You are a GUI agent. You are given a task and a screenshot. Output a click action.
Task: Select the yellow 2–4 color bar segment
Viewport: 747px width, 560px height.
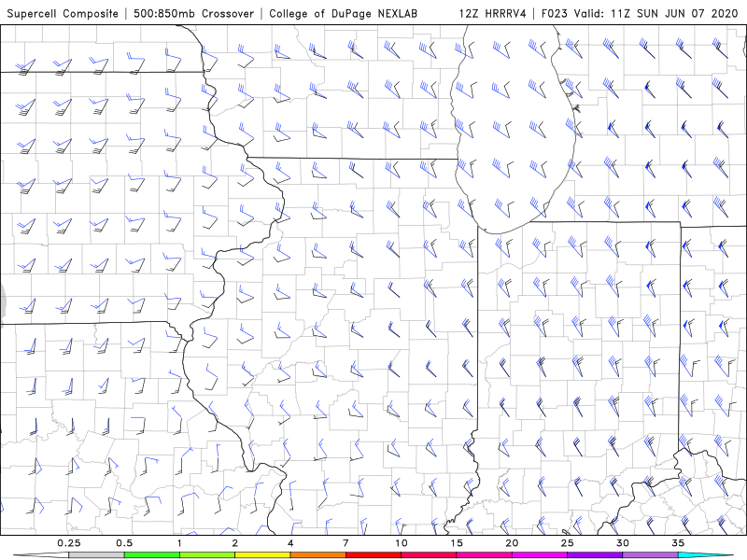262,555
